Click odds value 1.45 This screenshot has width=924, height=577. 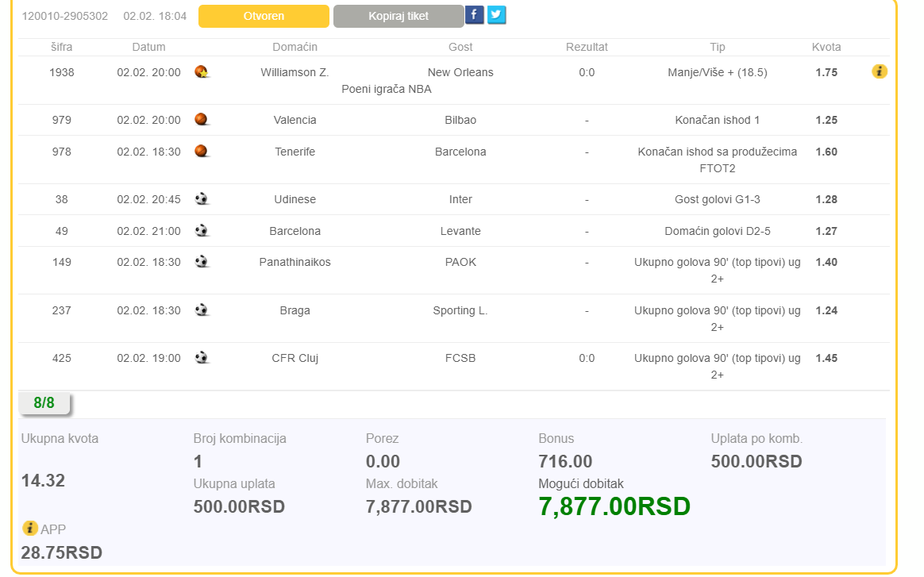click(826, 358)
